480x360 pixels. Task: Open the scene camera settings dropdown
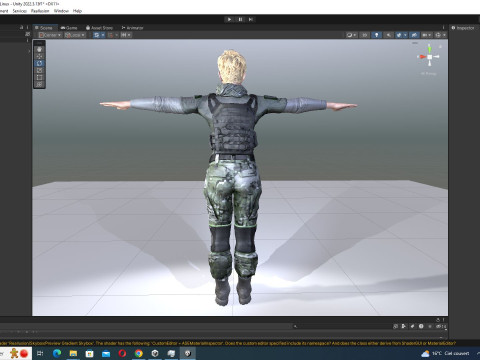coord(427,35)
